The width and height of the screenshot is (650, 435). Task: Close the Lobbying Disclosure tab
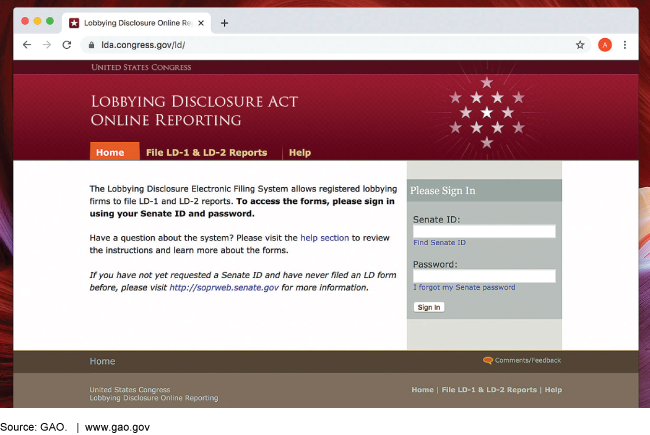pos(201,22)
